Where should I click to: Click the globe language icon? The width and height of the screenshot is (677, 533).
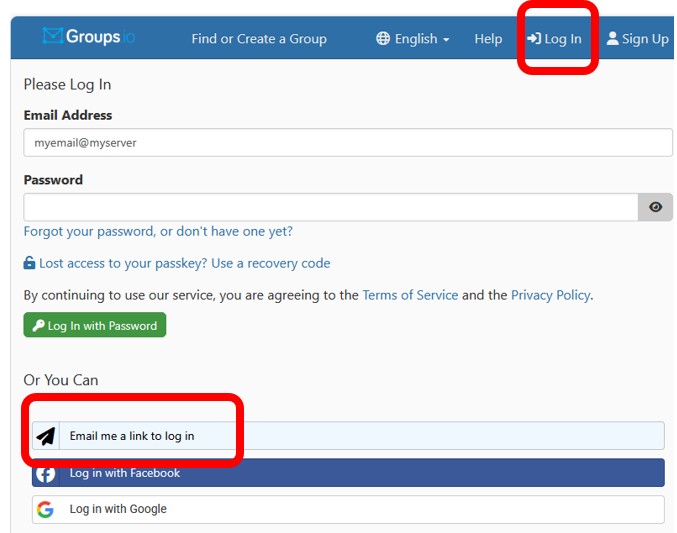coord(383,39)
